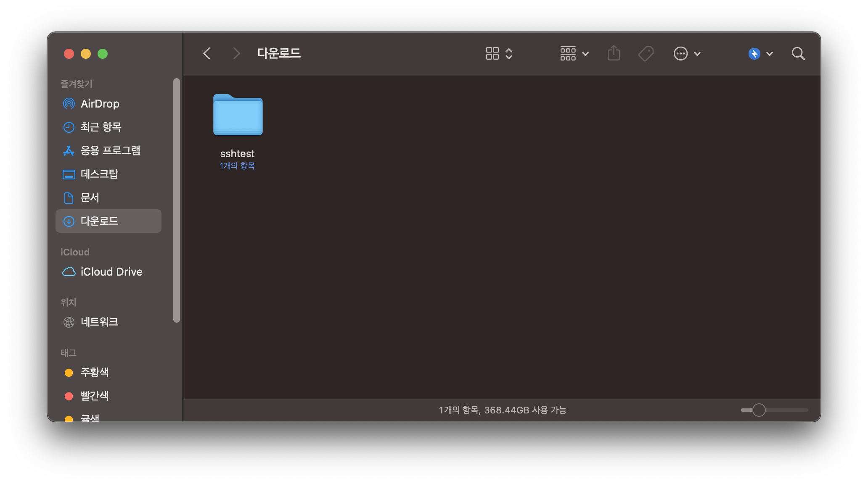Select 응용 프로그램 in the sidebar
This screenshot has height=484, width=868.
(x=110, y=150)
